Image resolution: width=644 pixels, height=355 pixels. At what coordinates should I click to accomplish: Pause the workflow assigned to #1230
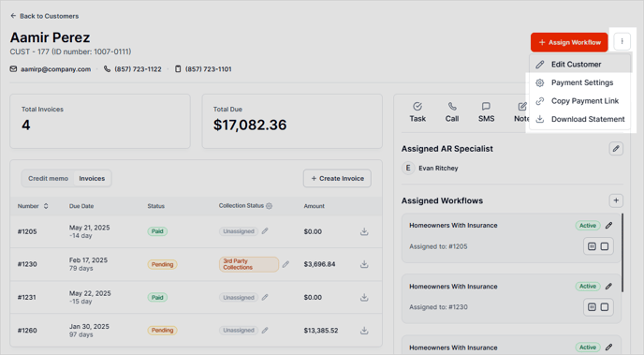click(592, 307)
